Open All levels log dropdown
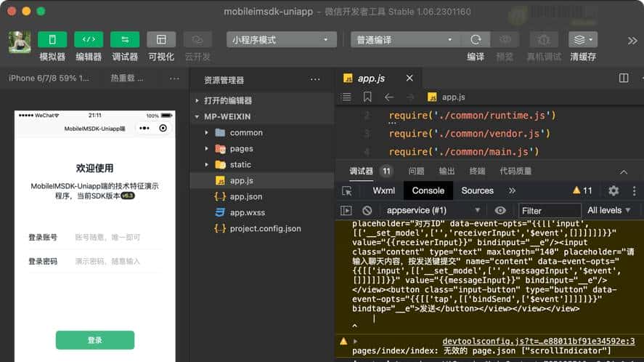Screen dimensions: 644x362 [608, 211]
